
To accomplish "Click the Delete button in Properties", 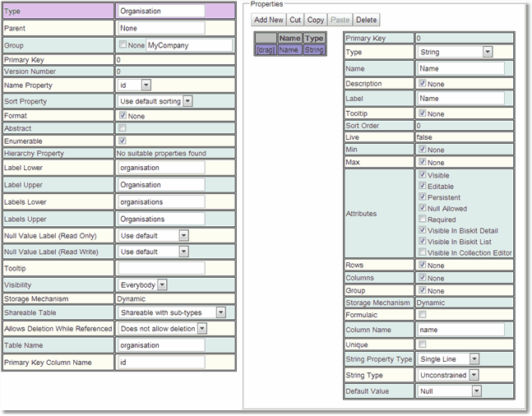I will tap(367, 20).
